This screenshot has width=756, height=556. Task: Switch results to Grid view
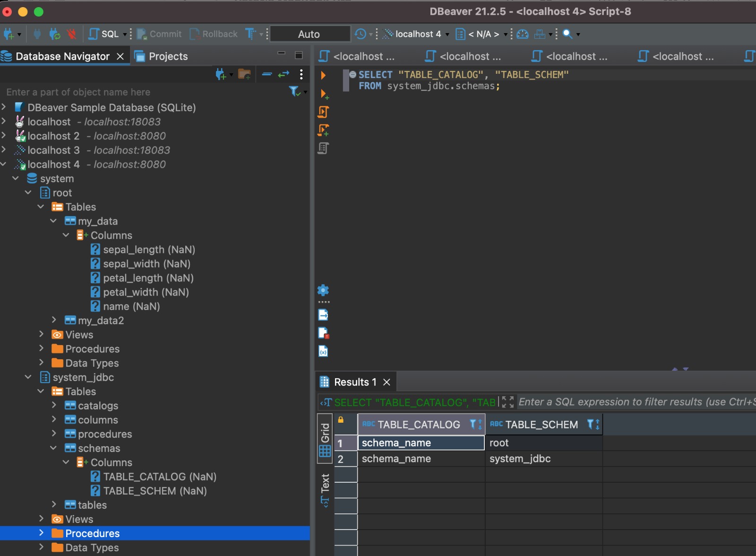325,439
